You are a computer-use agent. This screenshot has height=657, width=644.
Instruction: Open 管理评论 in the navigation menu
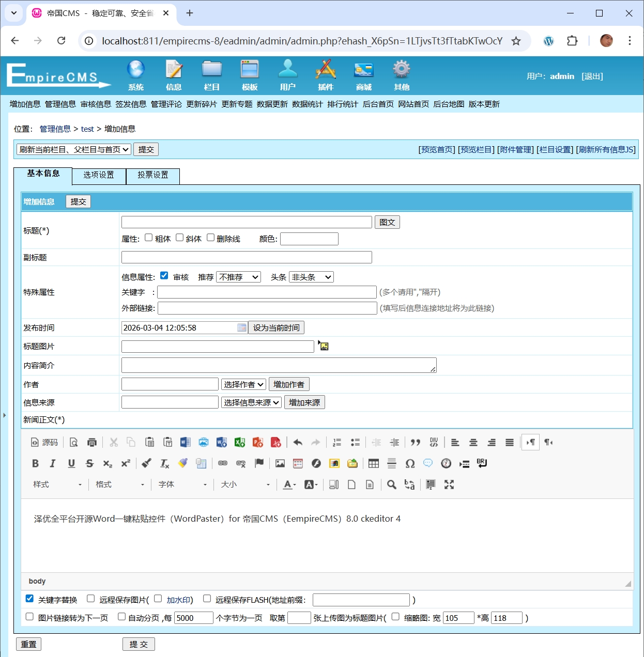(x=166, y=104)
